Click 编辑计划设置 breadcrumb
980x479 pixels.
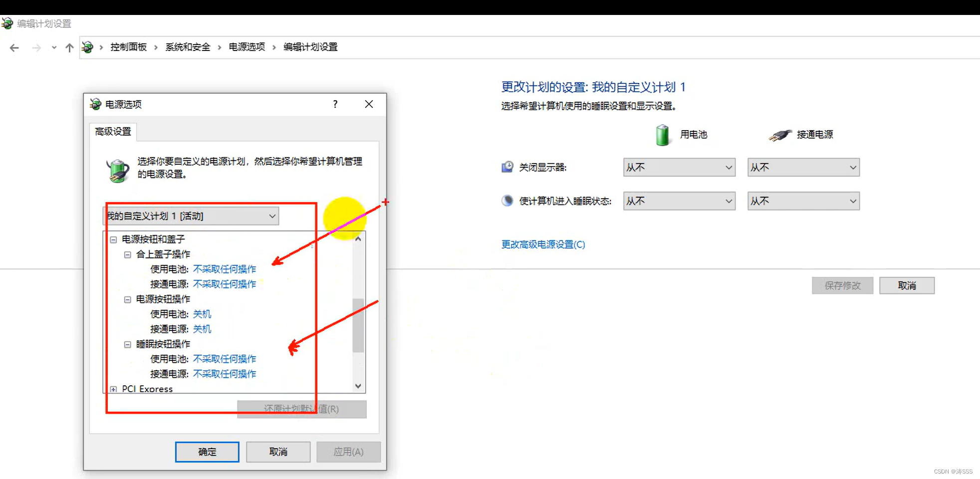pos(310,47)
